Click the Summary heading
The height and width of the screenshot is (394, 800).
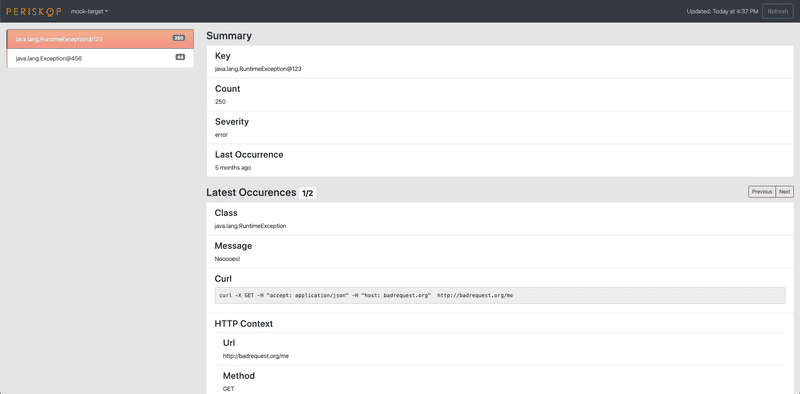pyautogui.click(x=229, y=36)
